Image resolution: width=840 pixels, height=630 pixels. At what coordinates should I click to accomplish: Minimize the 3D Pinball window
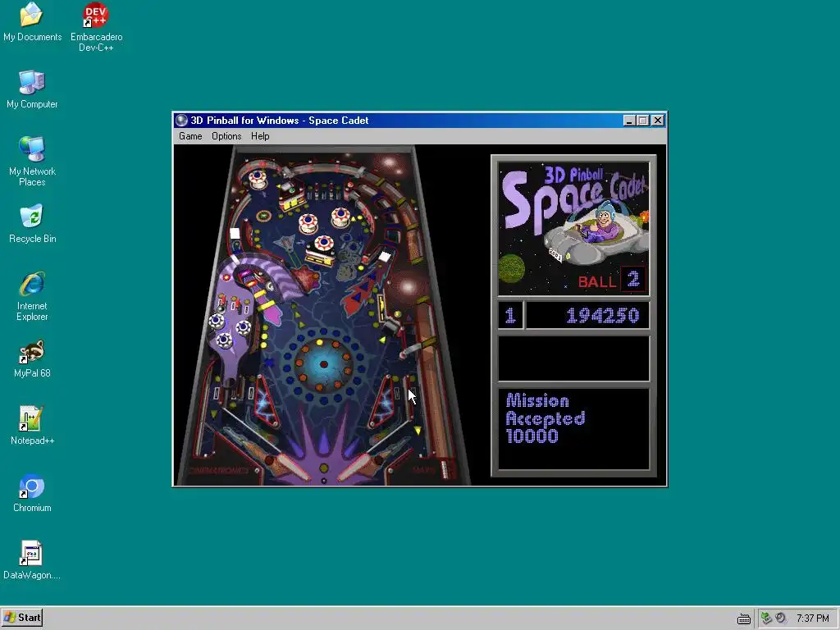tap(629, 121)
